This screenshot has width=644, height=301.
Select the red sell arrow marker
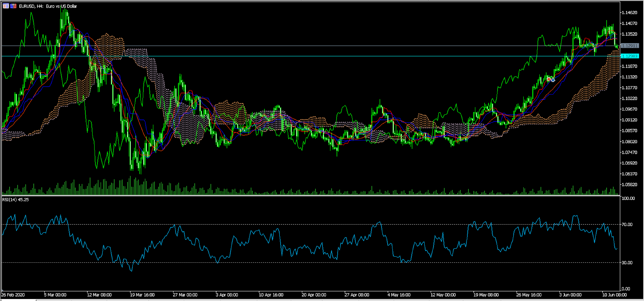(549, 79)
